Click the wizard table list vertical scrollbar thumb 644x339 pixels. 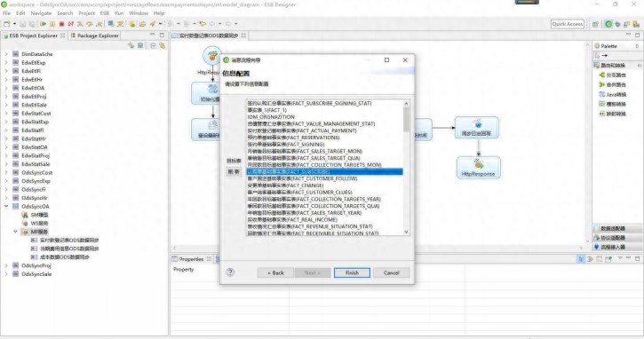406,119
